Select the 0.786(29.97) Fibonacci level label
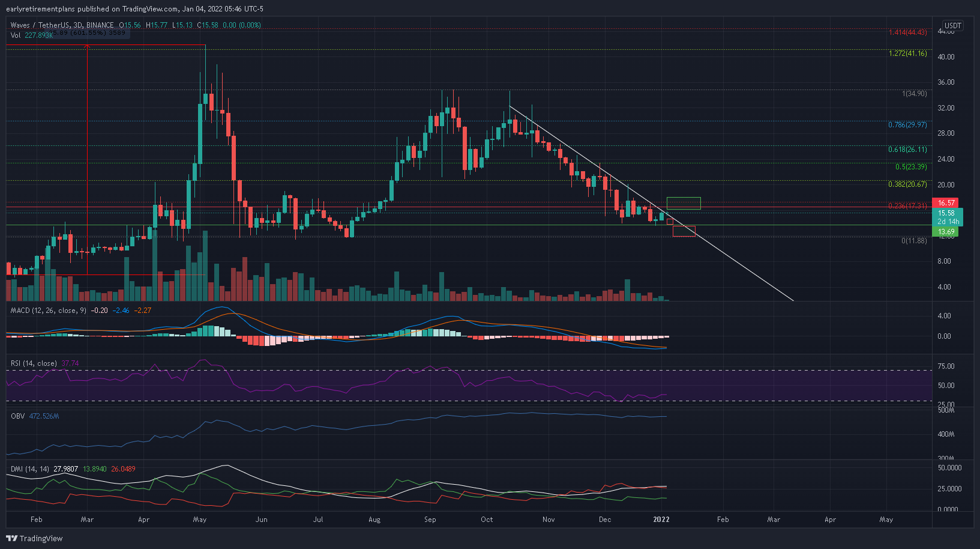The image size is (980, 549). tap(907, 125)
